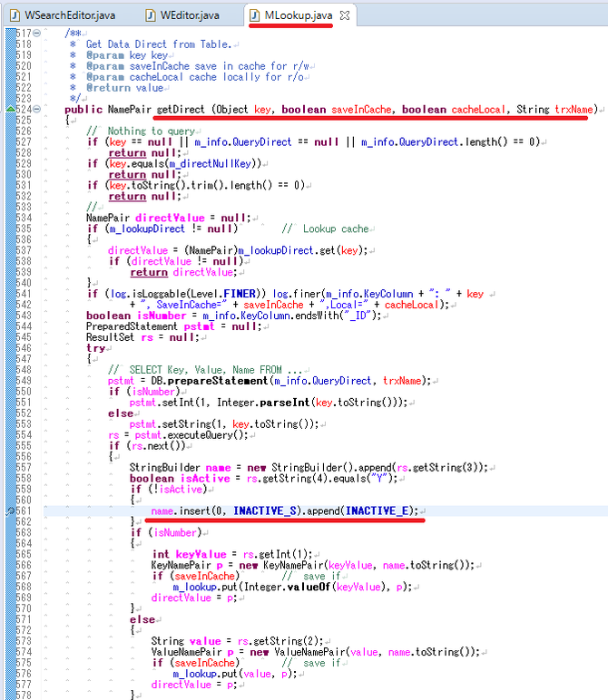Click the 'new KeyNamePair' constructor call

(281, 565)
